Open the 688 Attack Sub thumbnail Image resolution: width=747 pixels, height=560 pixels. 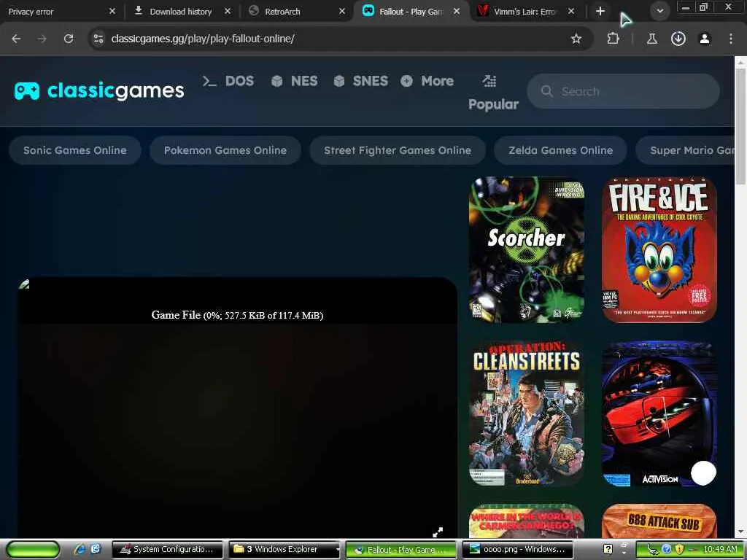(x=659, y=521)
